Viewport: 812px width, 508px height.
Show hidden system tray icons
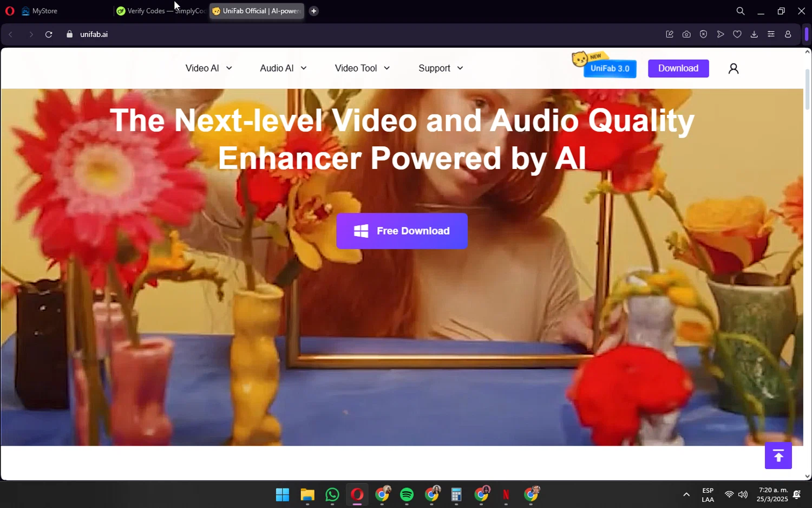[x=686, y=494]
